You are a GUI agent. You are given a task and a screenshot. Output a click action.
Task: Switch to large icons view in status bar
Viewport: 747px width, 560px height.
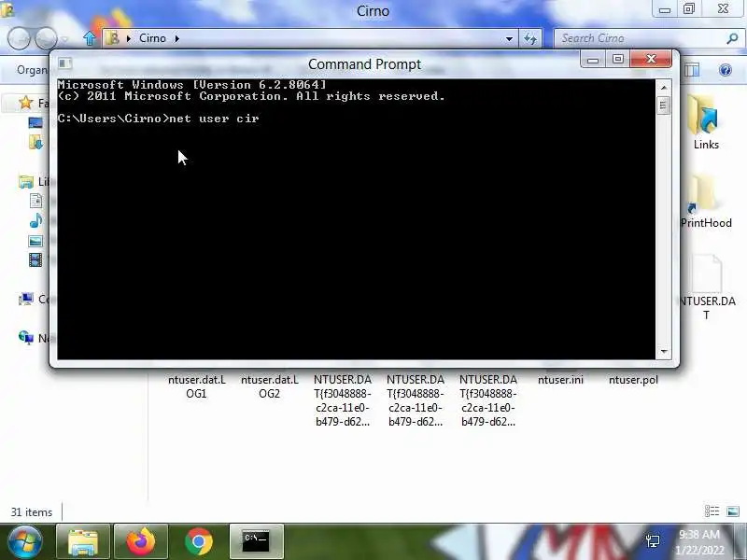733,511
